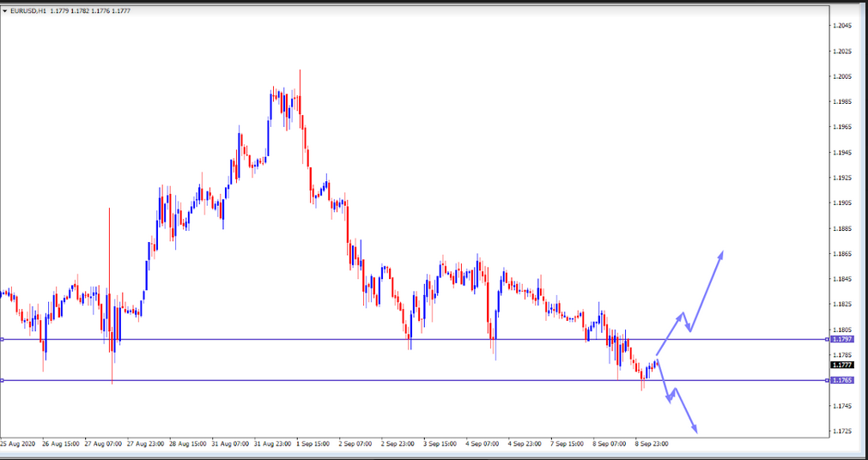The width and height of the screenshot is (868, 460).
Task: Click the black 1.1777 current price label
Action: pos(842,365)
